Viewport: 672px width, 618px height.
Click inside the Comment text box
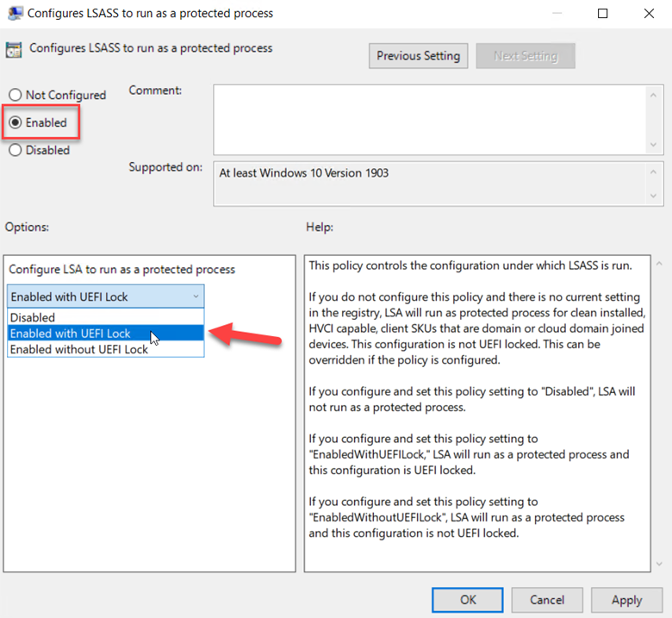430,120
